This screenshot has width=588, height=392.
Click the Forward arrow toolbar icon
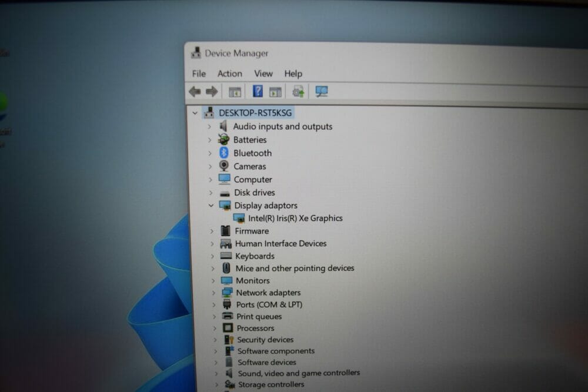pyautogui.click(x=212, y=92)
